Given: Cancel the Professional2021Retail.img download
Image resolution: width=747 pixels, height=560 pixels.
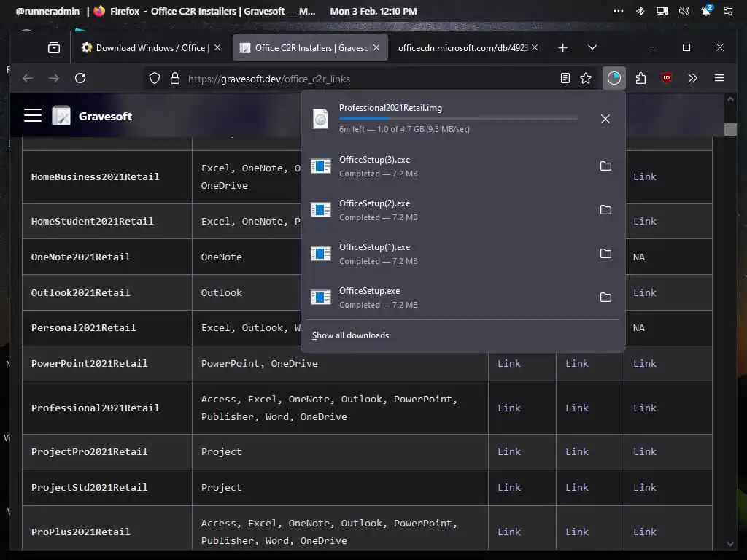Looking at the screenshot, I should pos(605,119).
